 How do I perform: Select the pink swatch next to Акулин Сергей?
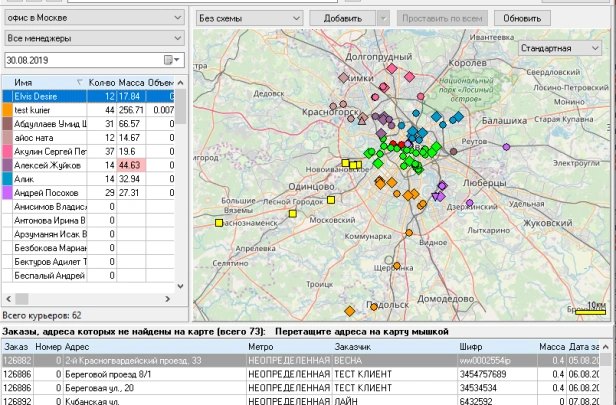(7, 152)
